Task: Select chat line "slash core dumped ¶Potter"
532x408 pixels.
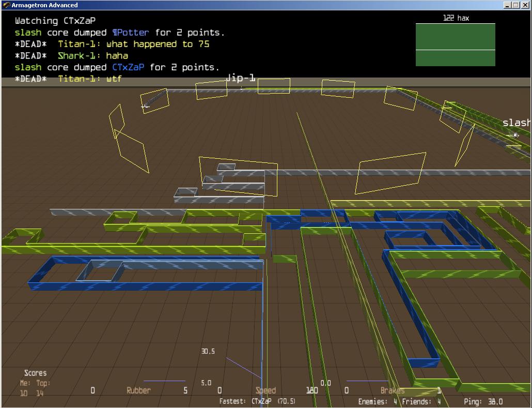Action: [119, 33]
